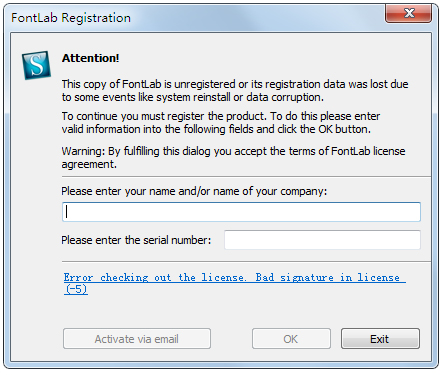Click the 'Please enter your name' label

[x=194, y=191]
